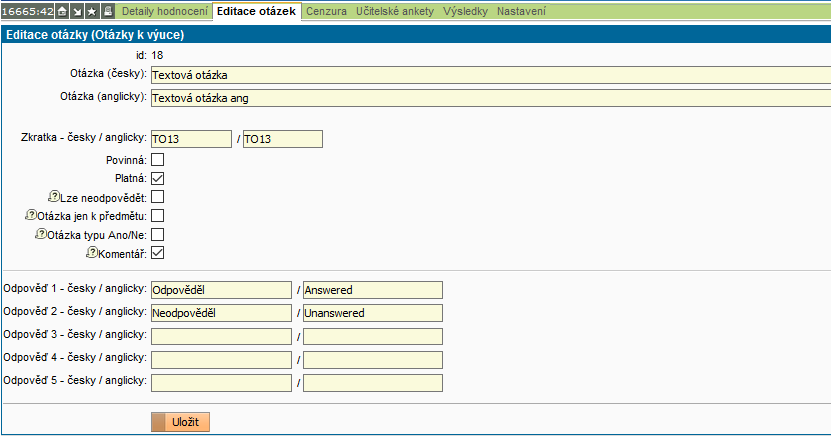Check the Otázka typu Ano/Ne box

[x=157, y=234]
